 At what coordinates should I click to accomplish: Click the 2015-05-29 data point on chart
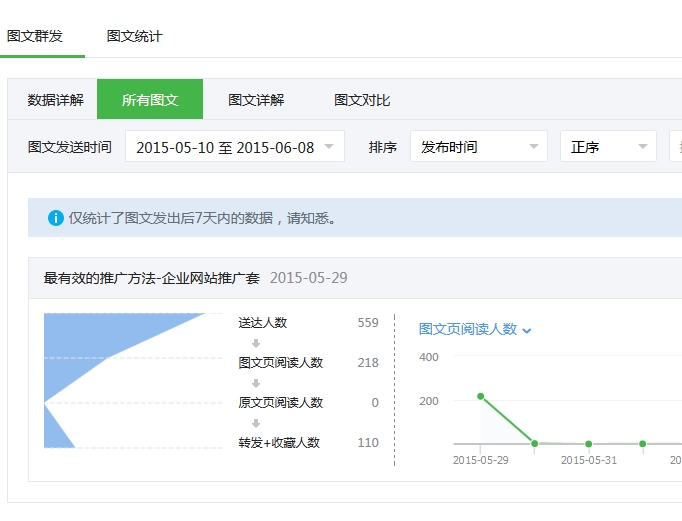click(x=481, y=397)
